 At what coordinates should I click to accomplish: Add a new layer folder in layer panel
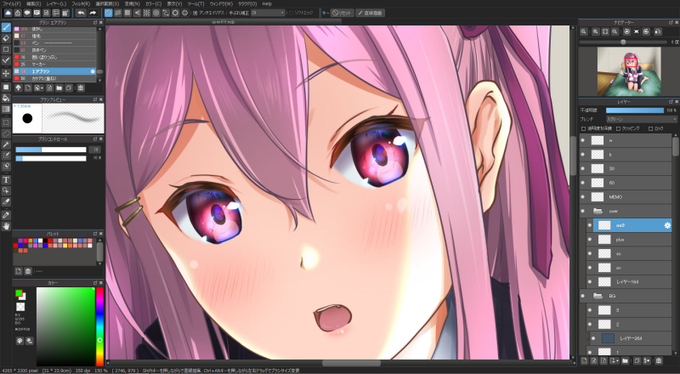point(625,361)
